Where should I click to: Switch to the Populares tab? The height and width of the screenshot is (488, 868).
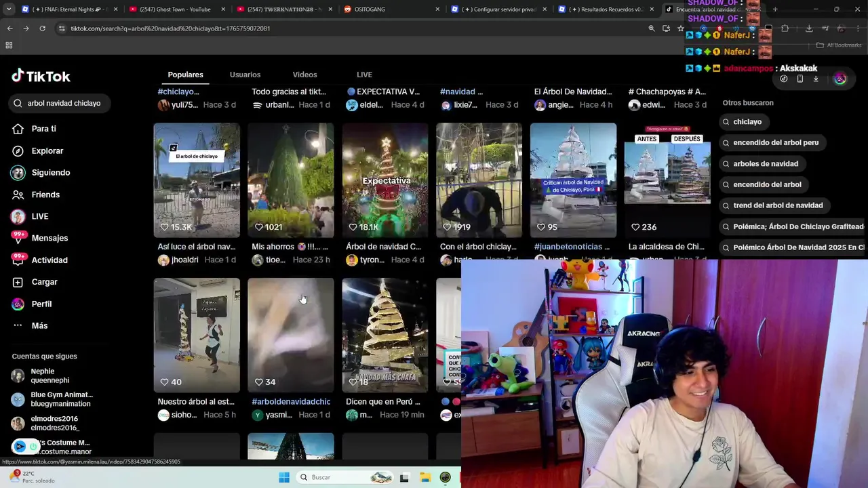click(185, 75)
